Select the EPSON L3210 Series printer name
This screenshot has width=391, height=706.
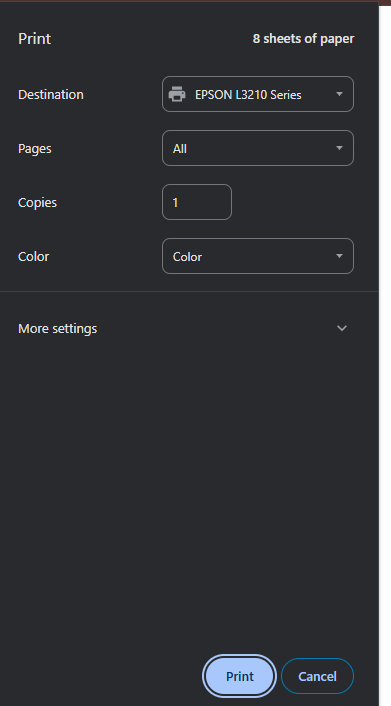tap(248, 95)
